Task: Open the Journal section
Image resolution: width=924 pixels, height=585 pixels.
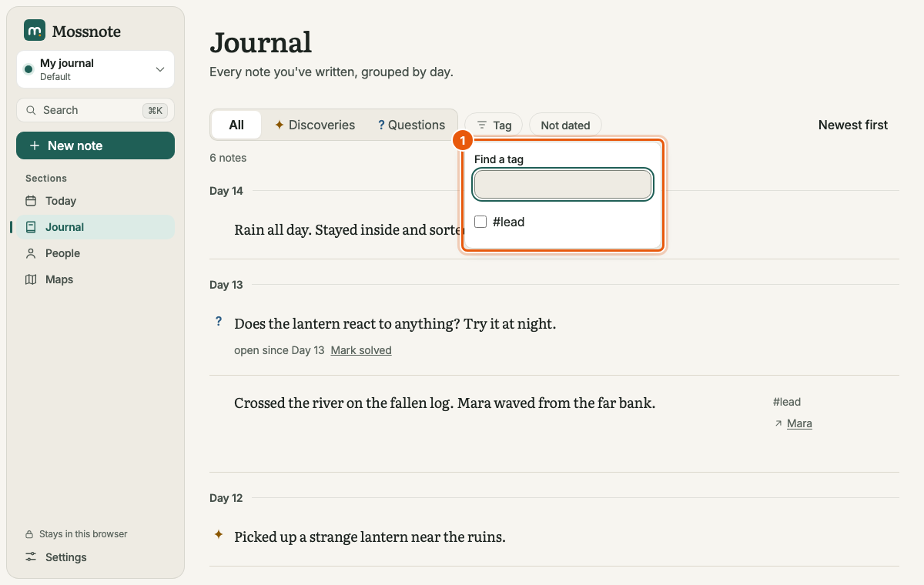Action: click(95, 227)
